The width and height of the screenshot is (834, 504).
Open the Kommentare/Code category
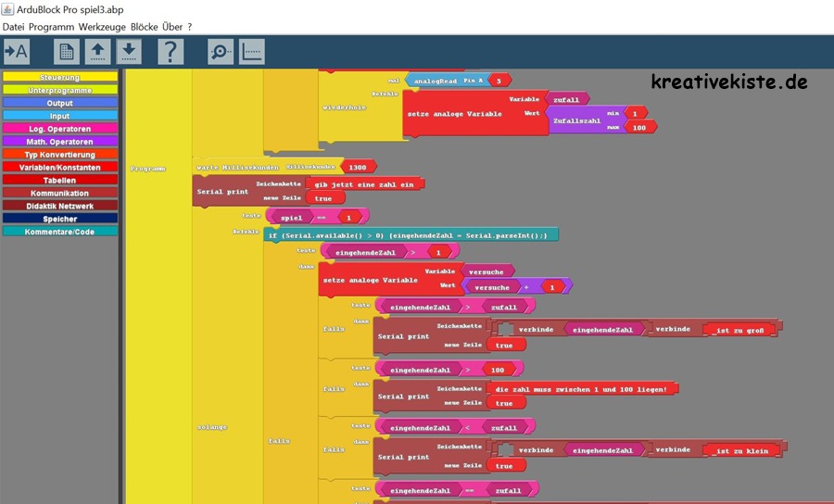coord(59,231)
